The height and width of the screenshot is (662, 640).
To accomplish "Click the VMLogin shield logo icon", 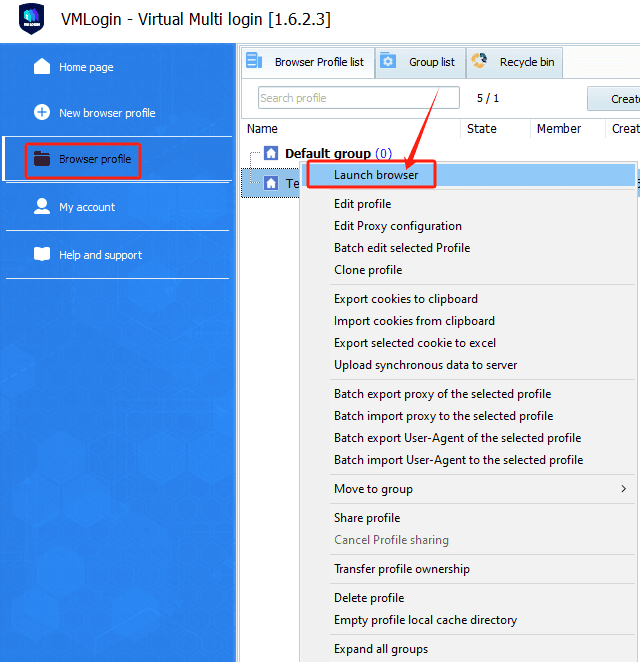I will 32,19.
